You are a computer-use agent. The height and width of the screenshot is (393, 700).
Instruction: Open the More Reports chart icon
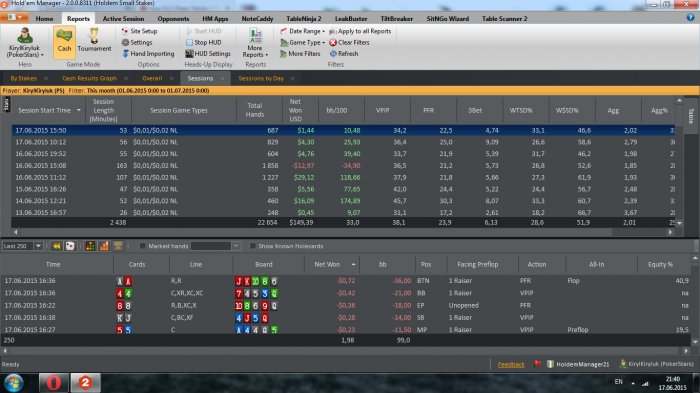[255, 36]
